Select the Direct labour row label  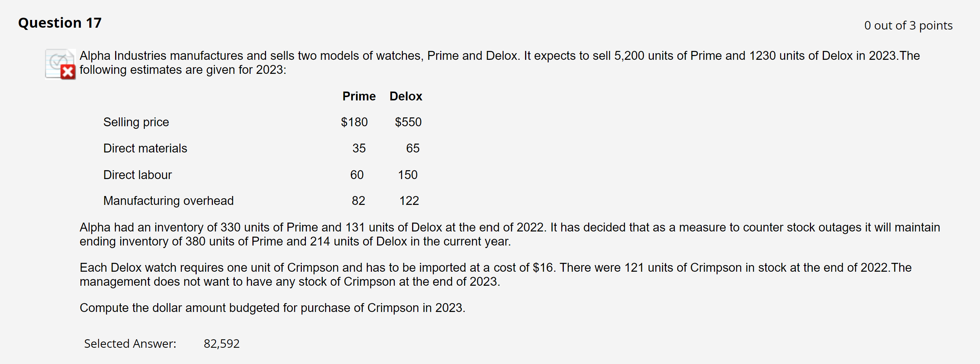(137, 175)
